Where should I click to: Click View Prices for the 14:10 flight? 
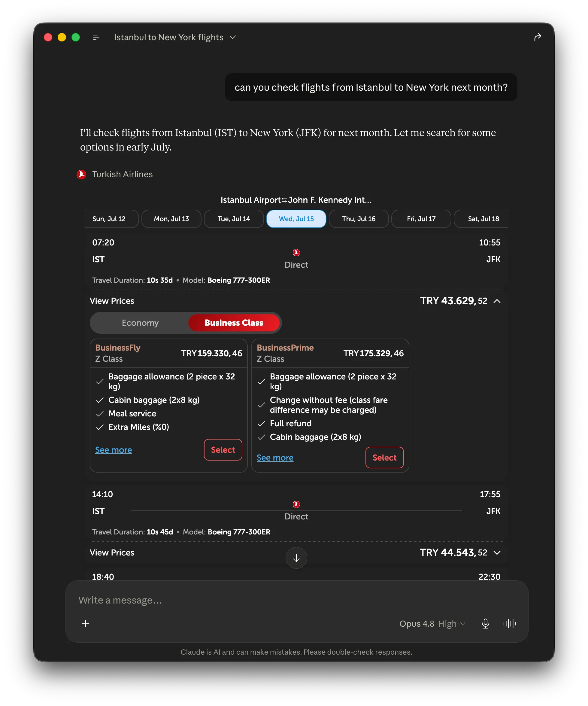coord(112,553)
